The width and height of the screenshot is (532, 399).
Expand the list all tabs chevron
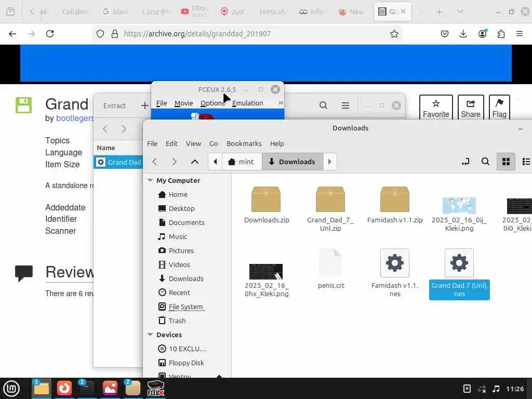coord(460,11)
